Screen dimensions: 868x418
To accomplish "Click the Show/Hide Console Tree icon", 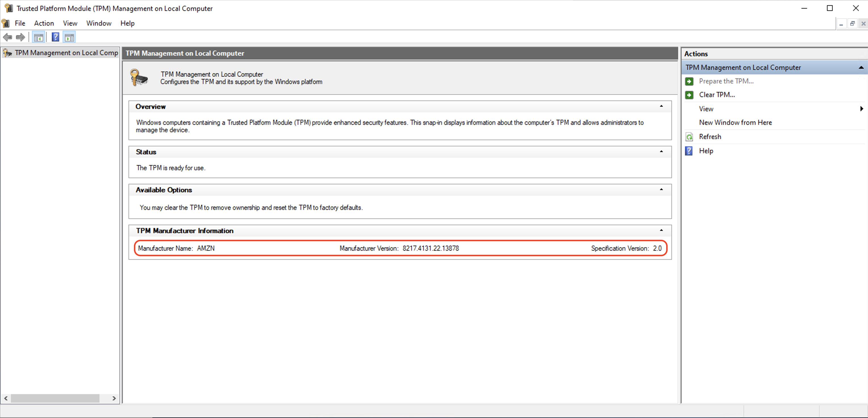I will click(38, 37).
